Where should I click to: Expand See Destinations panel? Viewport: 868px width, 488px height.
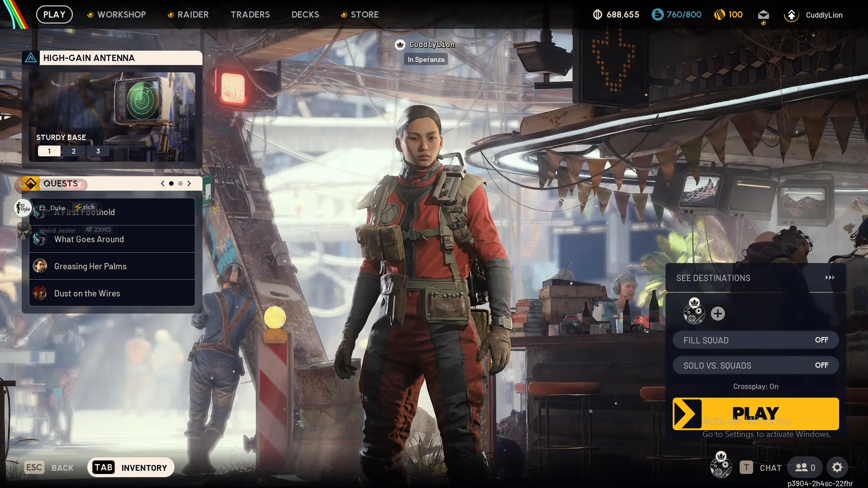click(x=755, y=278)
